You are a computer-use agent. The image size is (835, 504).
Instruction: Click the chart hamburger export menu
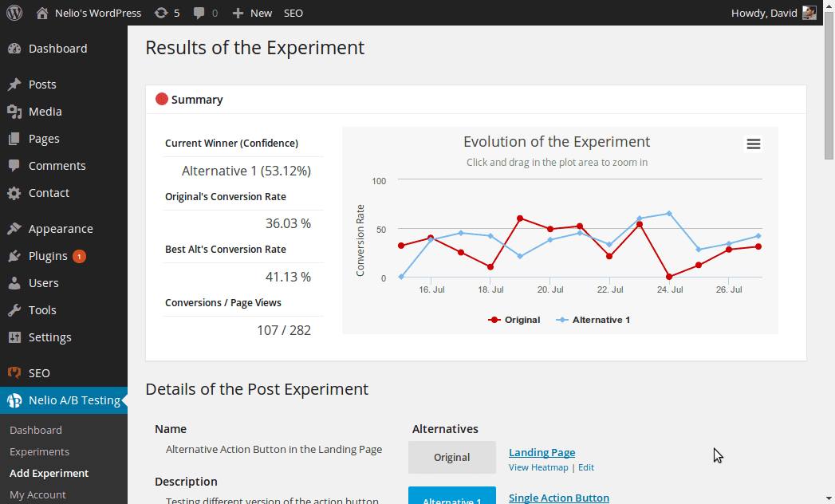753,144
